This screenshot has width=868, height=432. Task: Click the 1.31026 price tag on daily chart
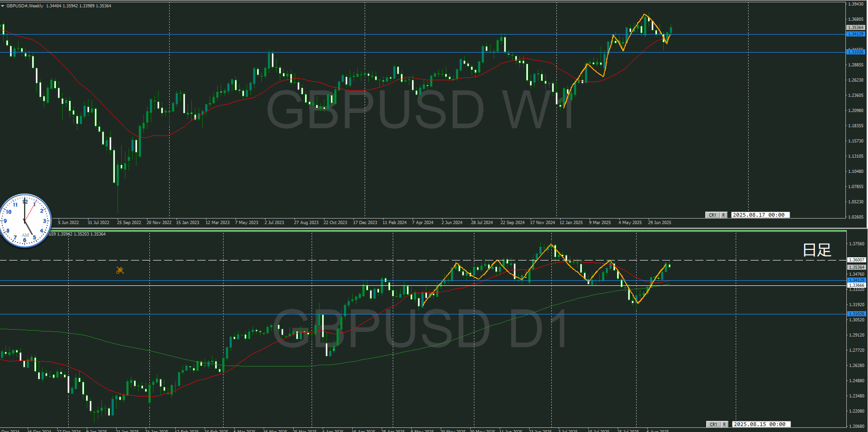tap(857, 314)
